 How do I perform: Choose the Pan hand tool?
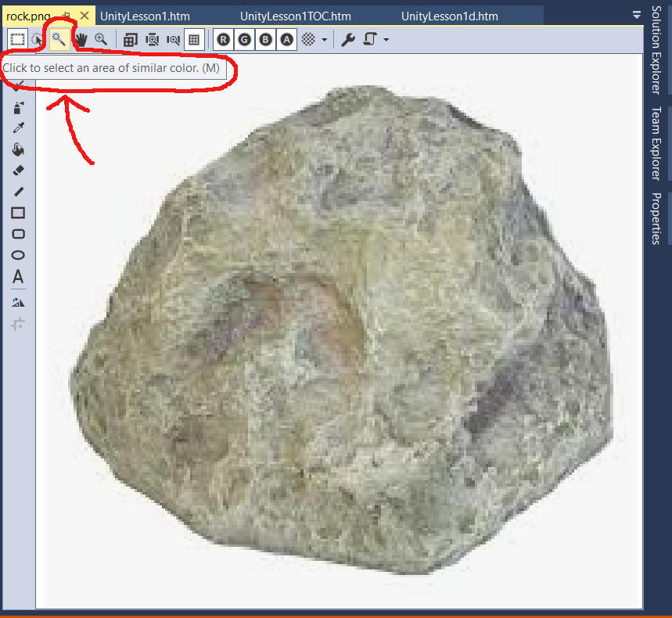coord(81,39)
